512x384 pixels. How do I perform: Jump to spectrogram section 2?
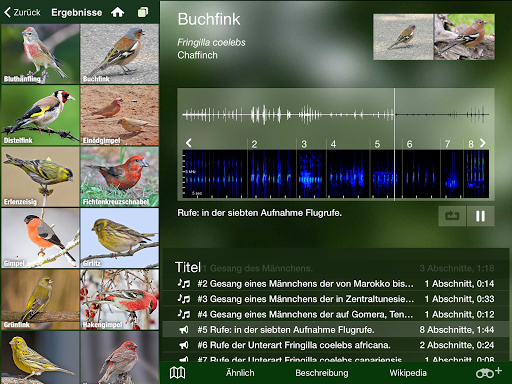click(254, 144)
